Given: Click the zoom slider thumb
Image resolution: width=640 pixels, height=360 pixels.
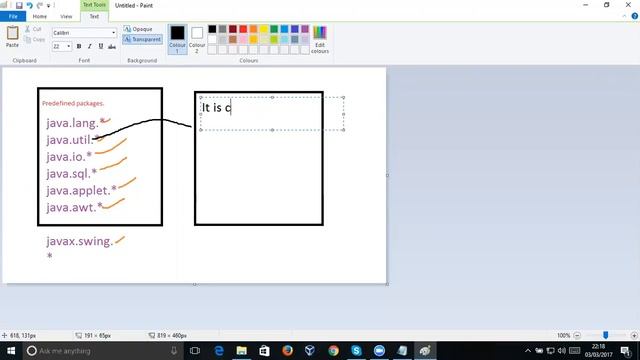Looking at the screenshot, I should [605, 335].
